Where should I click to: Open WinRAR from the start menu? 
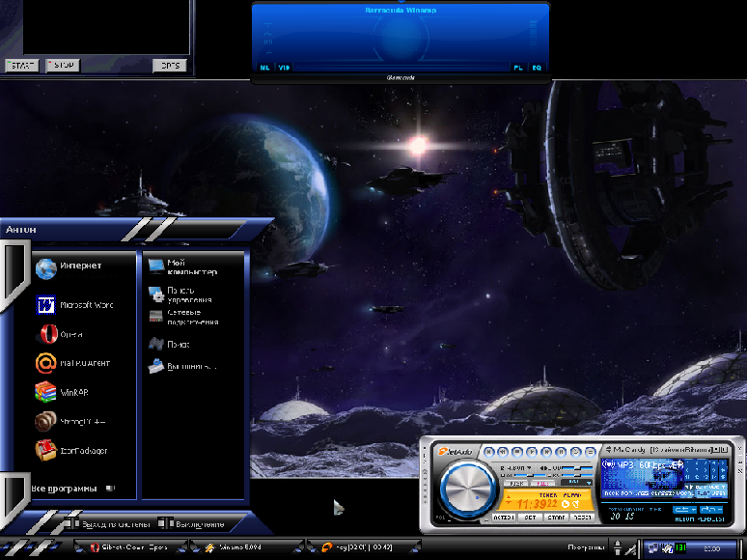62,392
